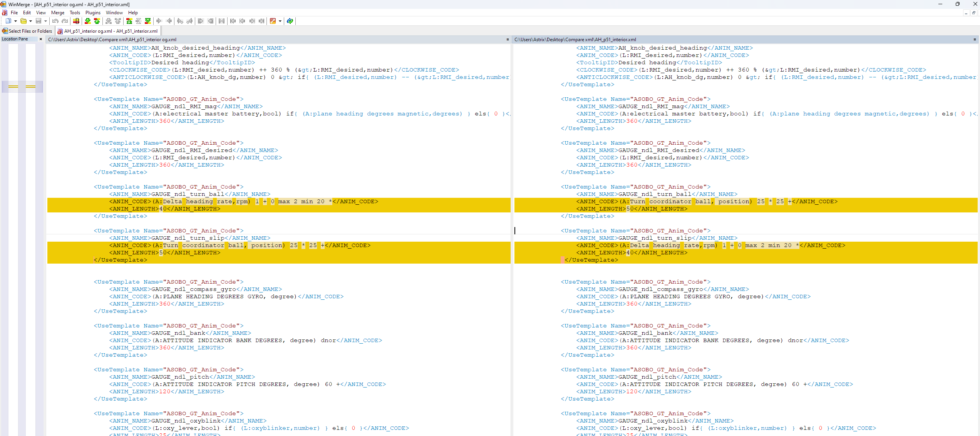Go to last difference icon

(148, 21)
